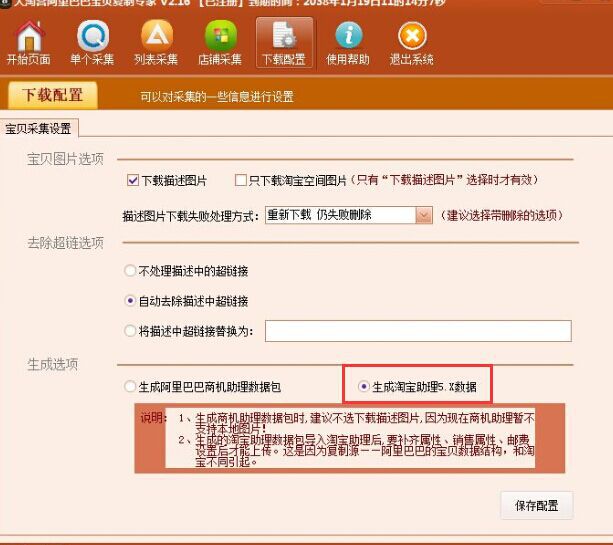The width and height of the screenshot is (613, 545).
Task: Select the 下载配置 header tab
Action: tap(52, 95)
